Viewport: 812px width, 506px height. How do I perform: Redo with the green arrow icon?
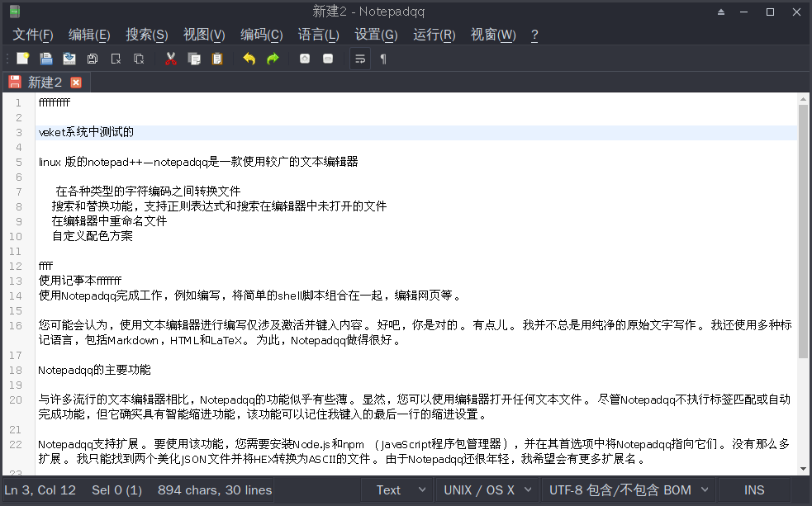click(273, 59)
